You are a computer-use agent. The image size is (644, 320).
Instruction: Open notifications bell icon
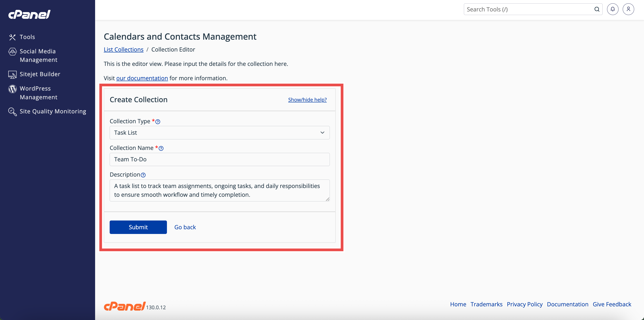tap(612, 9)
